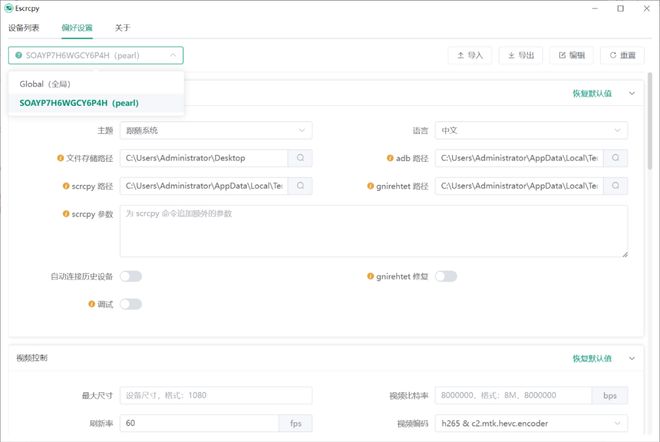
Task: Select Global (全局) from the dropdown list
Action: pos(96,84)
